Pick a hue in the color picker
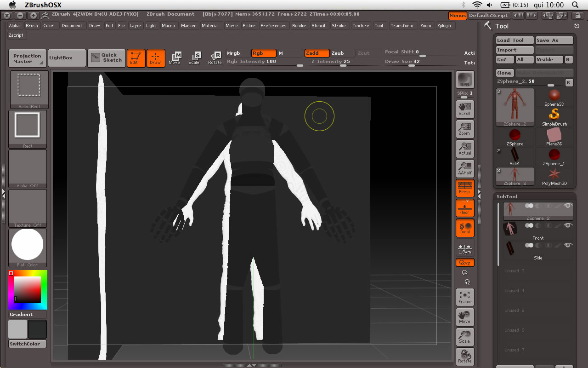This screenshot has width=588, height=368. pos(28,290)
